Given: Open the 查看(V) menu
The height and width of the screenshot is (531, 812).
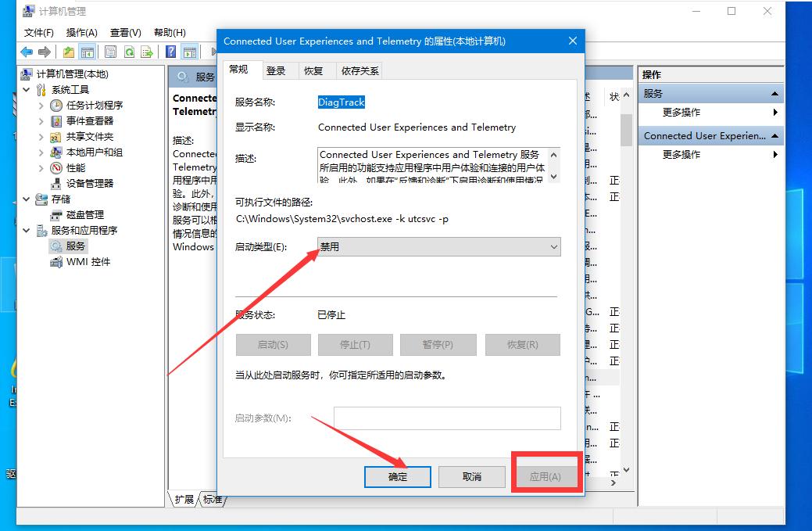Looking at the screenshot, I should (124, 33).
